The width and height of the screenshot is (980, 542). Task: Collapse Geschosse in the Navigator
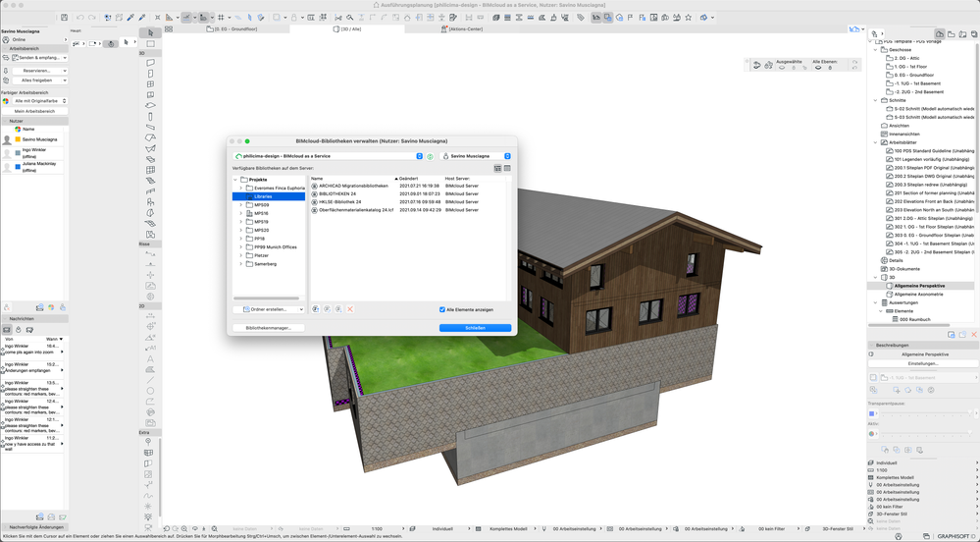[876, 49]
